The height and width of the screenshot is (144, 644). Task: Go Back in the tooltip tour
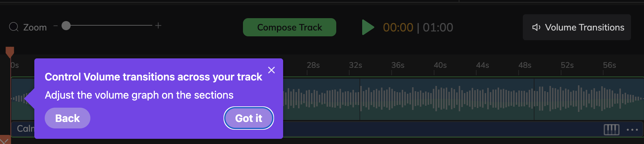[67, 118]
